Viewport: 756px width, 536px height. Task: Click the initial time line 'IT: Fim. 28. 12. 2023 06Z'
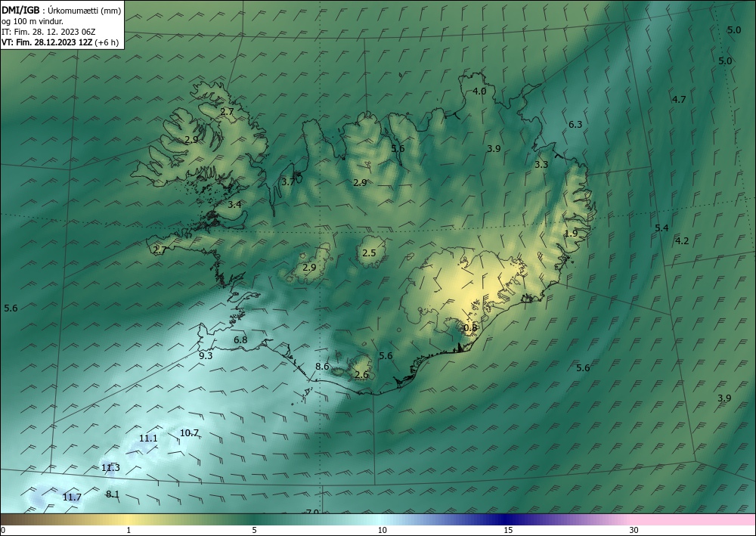coord(48,32)
